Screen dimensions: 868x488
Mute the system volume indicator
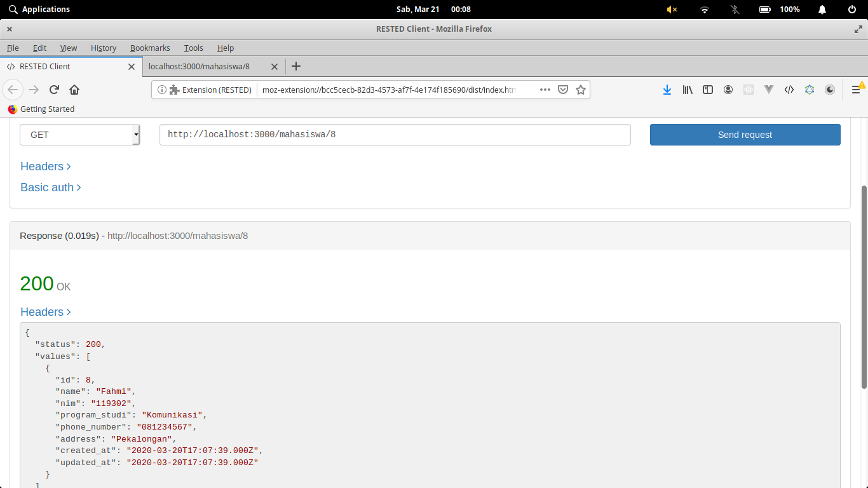pos(672,9)
